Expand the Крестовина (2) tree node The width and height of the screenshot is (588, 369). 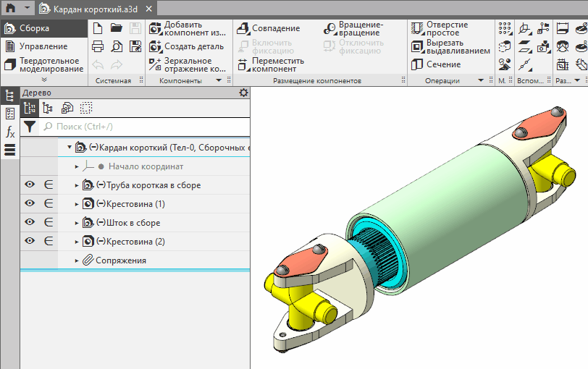[x=77, y=242]
